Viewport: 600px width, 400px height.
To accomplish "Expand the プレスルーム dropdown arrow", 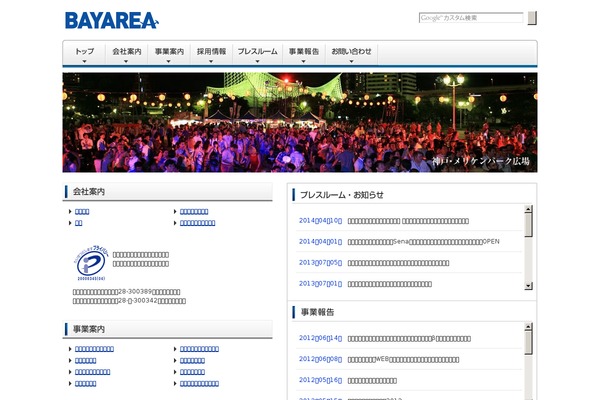I will 257,62.
